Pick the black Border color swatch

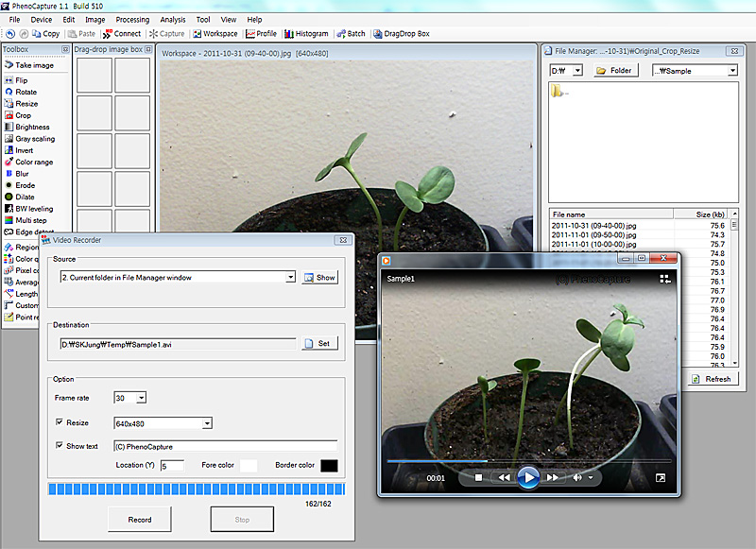[x=329, y=466]
